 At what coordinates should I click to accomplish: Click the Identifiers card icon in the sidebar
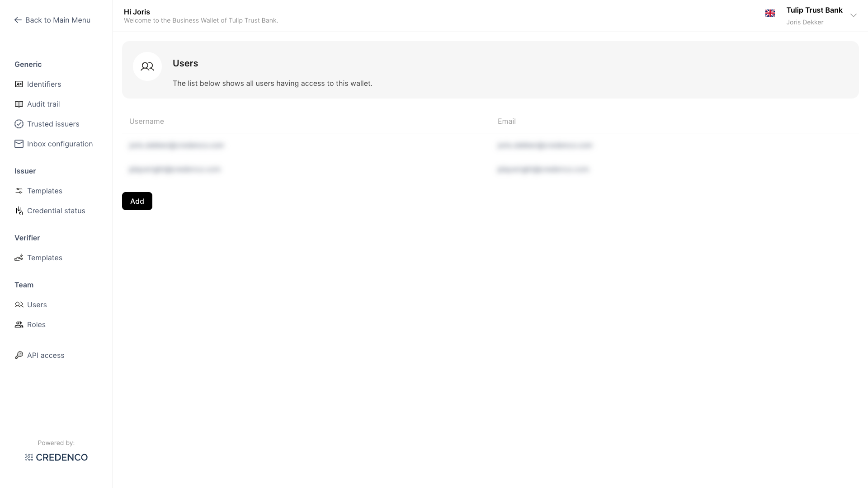19,84
